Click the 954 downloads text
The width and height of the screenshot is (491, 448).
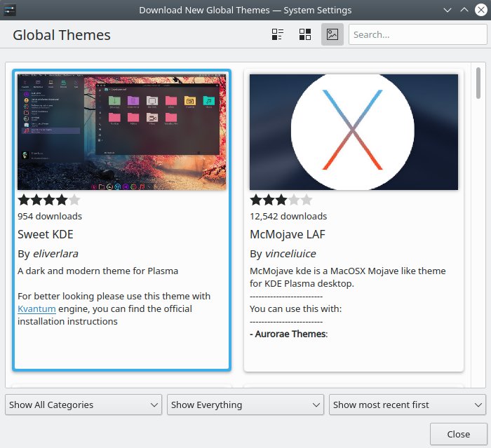click(x=50, y=217)
